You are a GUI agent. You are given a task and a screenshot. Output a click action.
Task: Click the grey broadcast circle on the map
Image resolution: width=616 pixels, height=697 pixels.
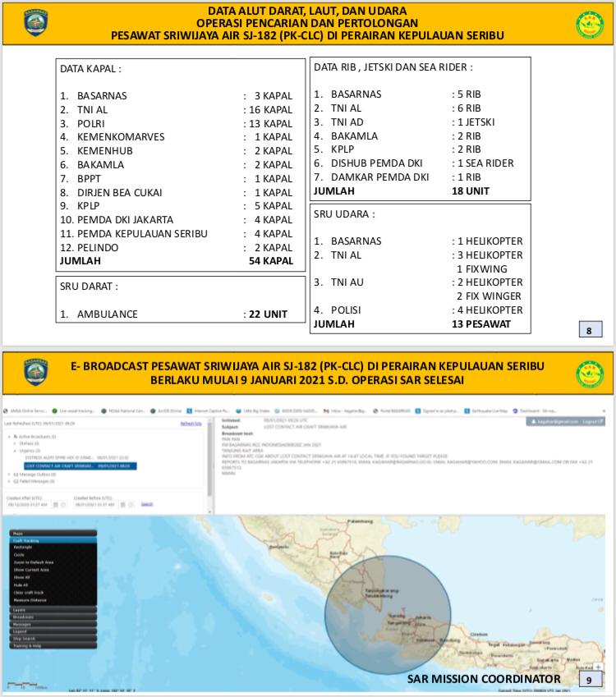point(388,615)
